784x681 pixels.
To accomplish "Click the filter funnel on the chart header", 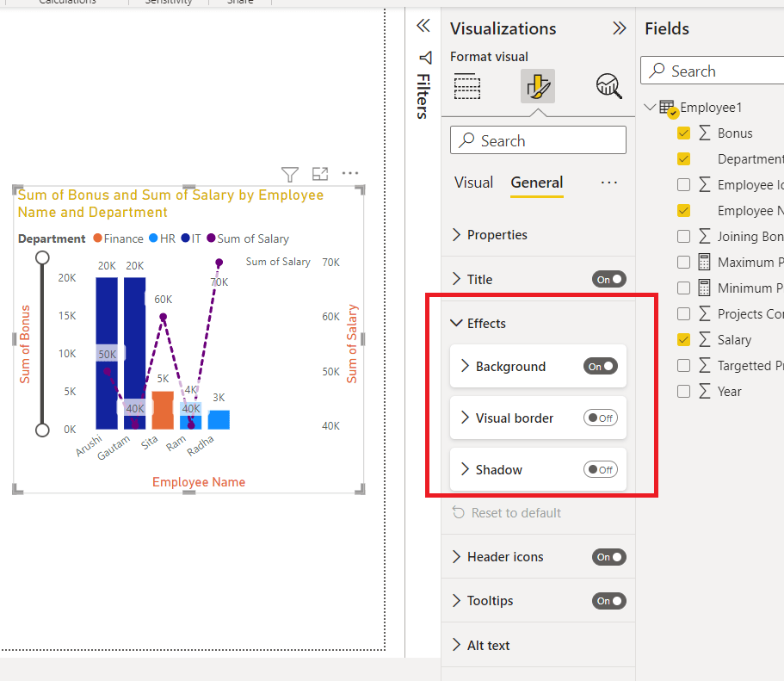I will [289, 174].
